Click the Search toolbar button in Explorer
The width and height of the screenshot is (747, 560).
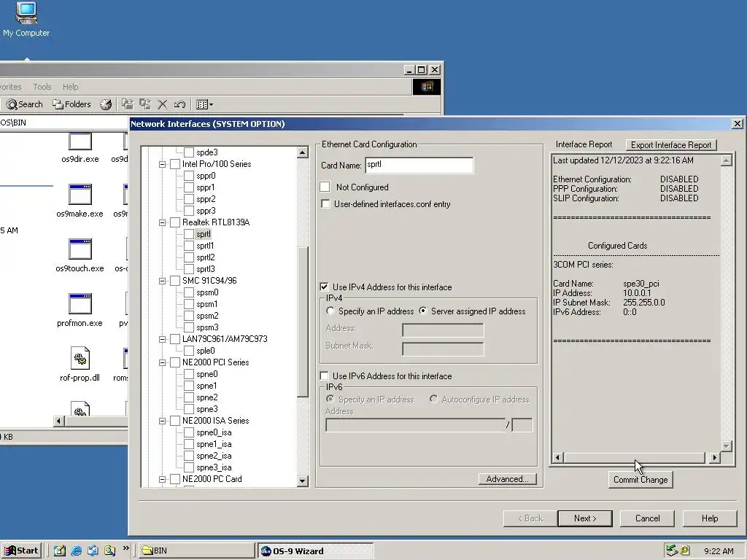24,104
